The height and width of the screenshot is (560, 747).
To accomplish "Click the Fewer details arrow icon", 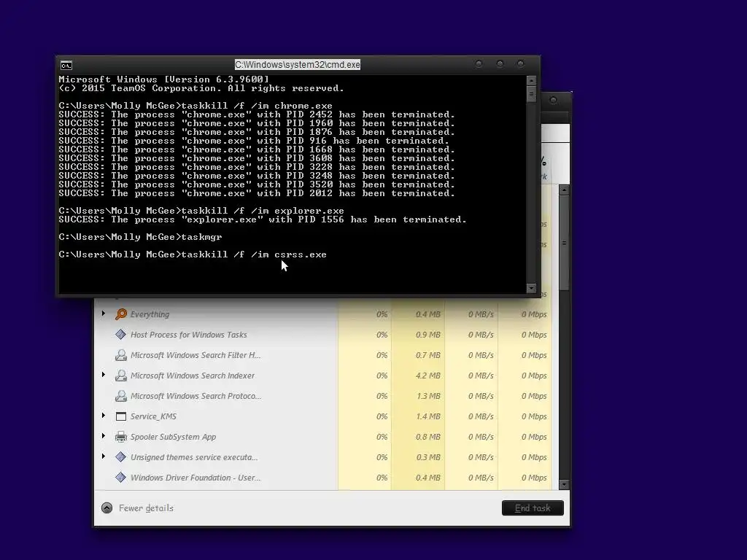I will (107, 508).
